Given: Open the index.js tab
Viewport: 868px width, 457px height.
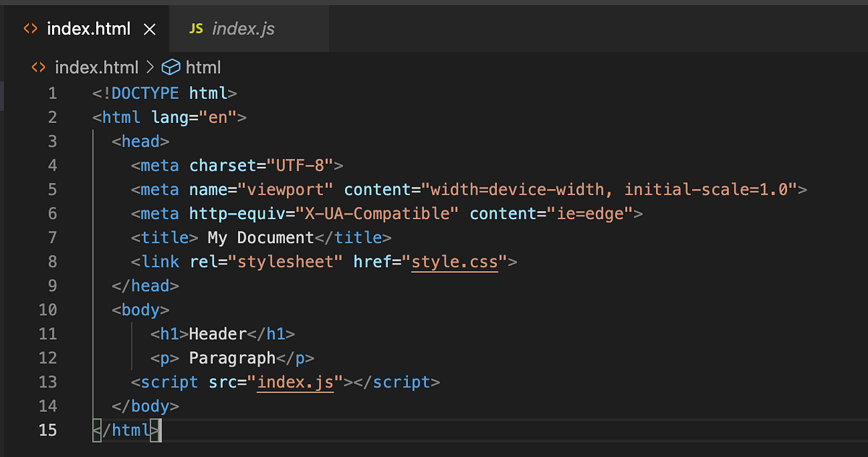Looking at the screenshot, I should pyautogui.click(x=248, y=29).
